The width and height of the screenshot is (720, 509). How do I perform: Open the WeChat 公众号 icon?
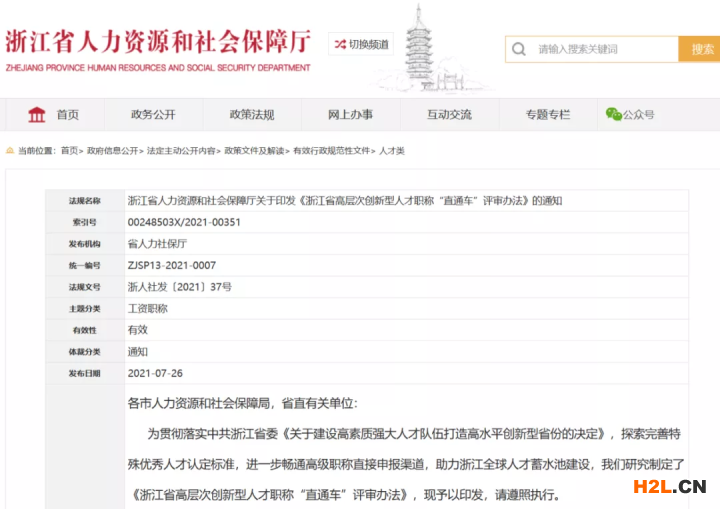[x=613, y=115]
